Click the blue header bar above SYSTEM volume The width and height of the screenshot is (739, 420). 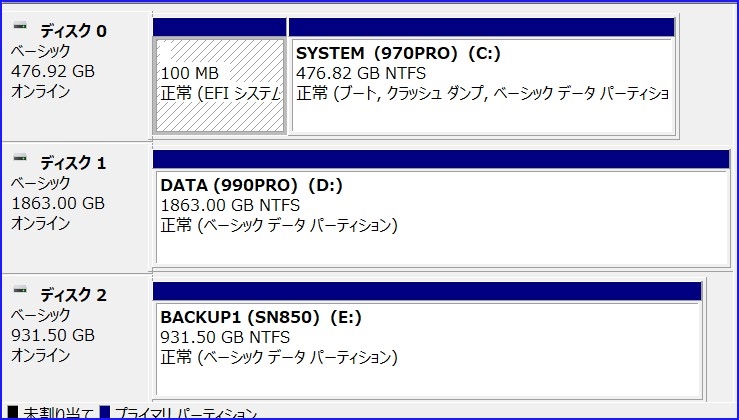[x=481, y=27]
